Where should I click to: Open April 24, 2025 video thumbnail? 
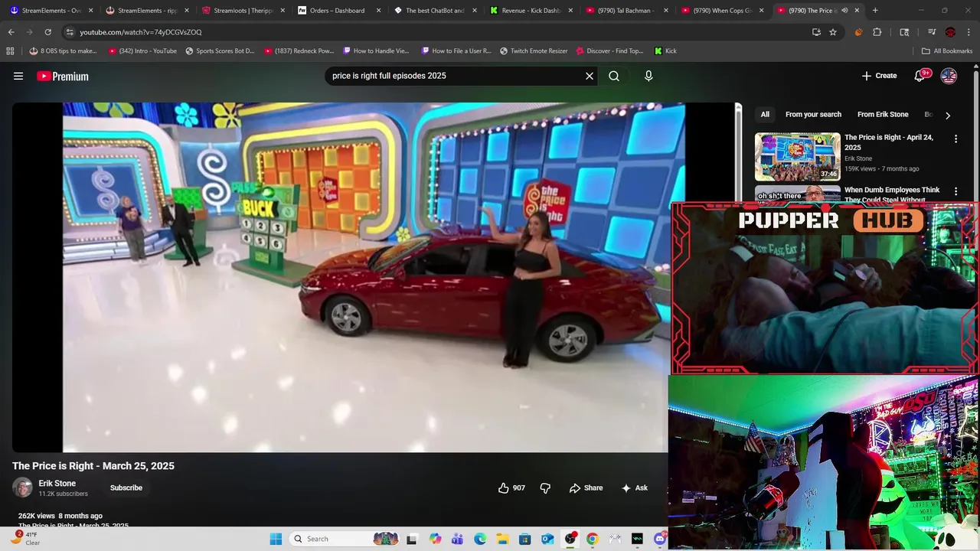(798, 157)
